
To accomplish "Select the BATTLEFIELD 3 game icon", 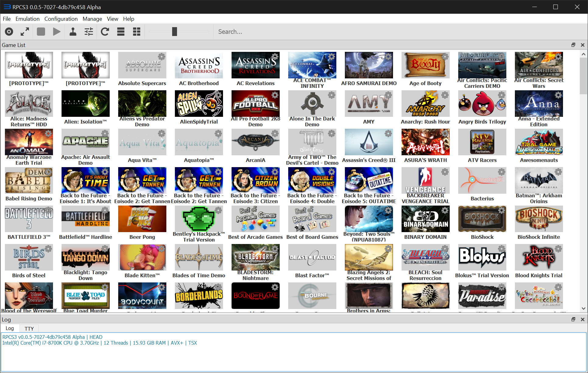I will (29, 219).
